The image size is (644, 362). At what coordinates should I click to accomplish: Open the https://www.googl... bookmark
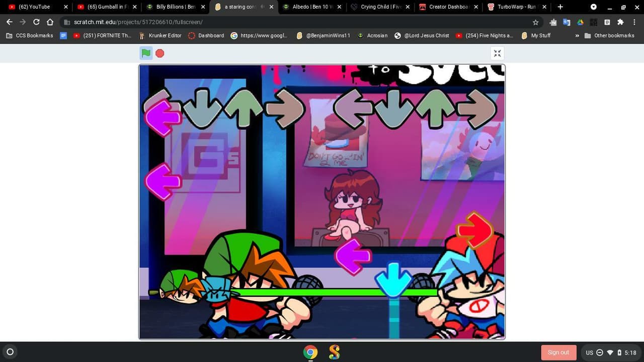tap(259, 36)
